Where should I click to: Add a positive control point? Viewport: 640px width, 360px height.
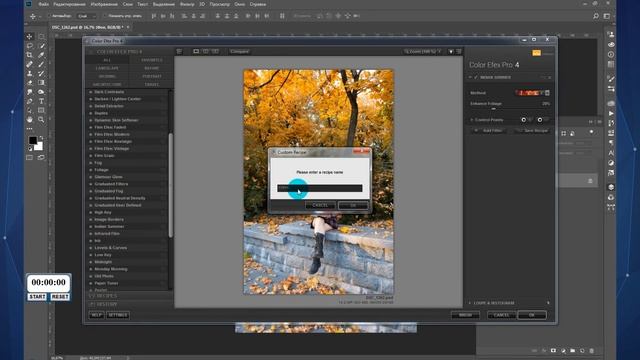click(x=524, y=120)
